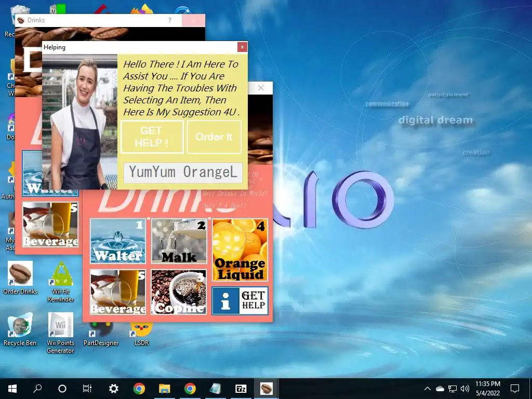Open the Order Drinks desktop shortcut
The image size is (532, 399).
point(20,277)
